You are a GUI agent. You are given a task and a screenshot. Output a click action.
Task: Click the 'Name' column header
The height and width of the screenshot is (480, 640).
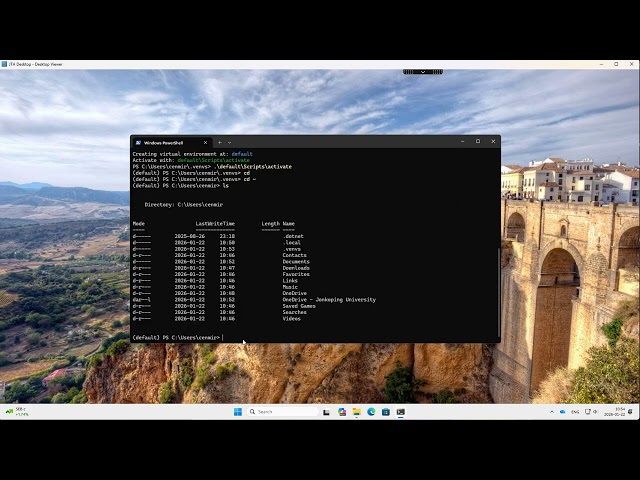[289, 224]
